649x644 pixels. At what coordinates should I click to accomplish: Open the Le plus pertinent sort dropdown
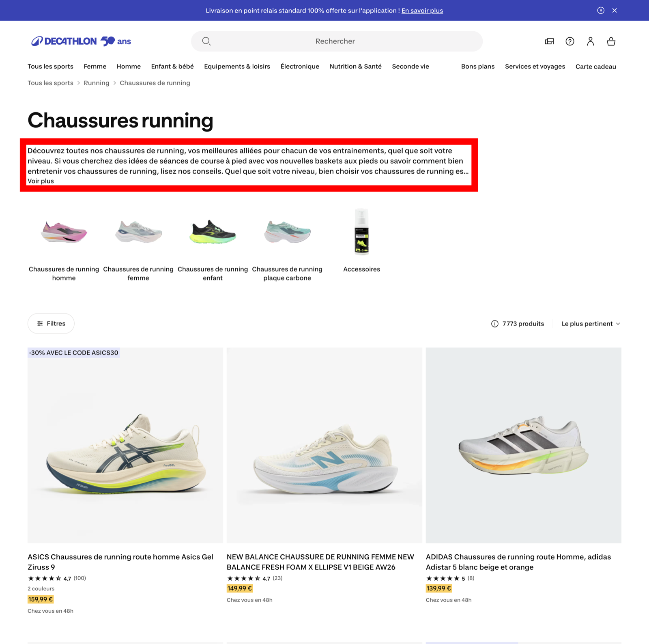coord(591,324)
